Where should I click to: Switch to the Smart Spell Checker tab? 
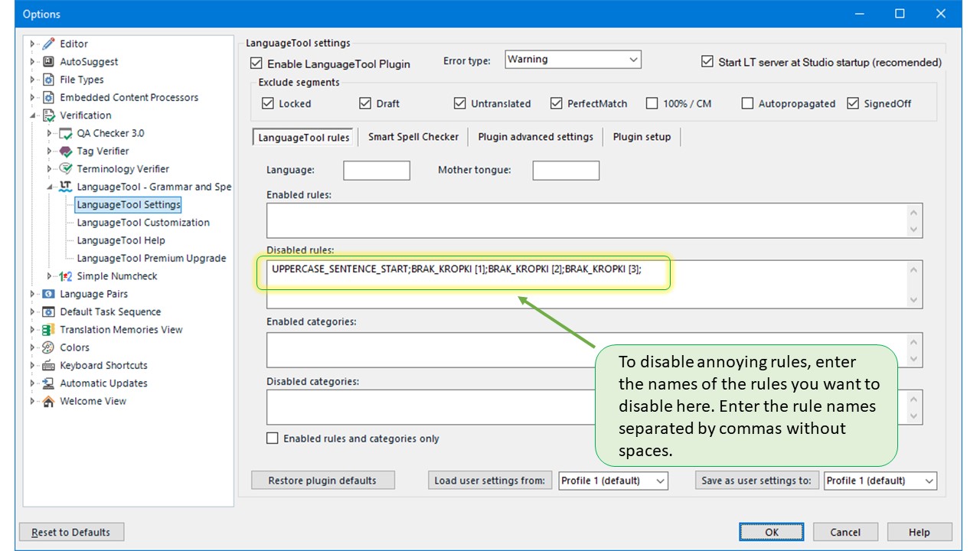413,137
